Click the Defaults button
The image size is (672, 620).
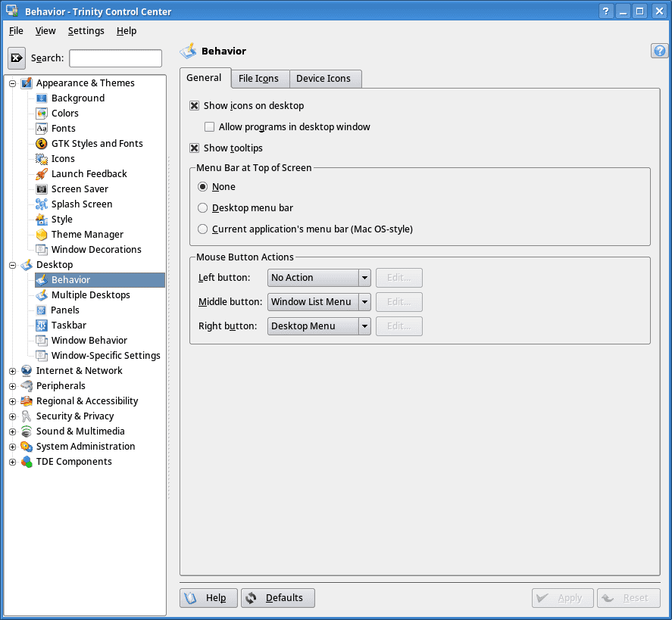click(278, 598)
